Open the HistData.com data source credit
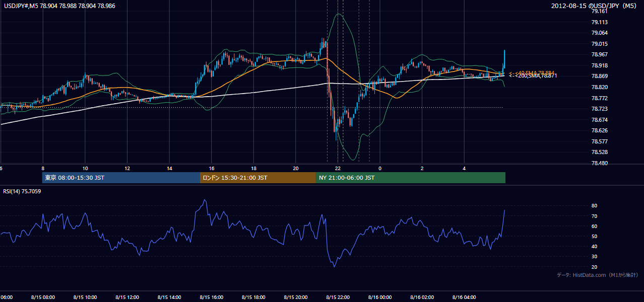This screenshot has width=644, height=302. click(598, 275)
